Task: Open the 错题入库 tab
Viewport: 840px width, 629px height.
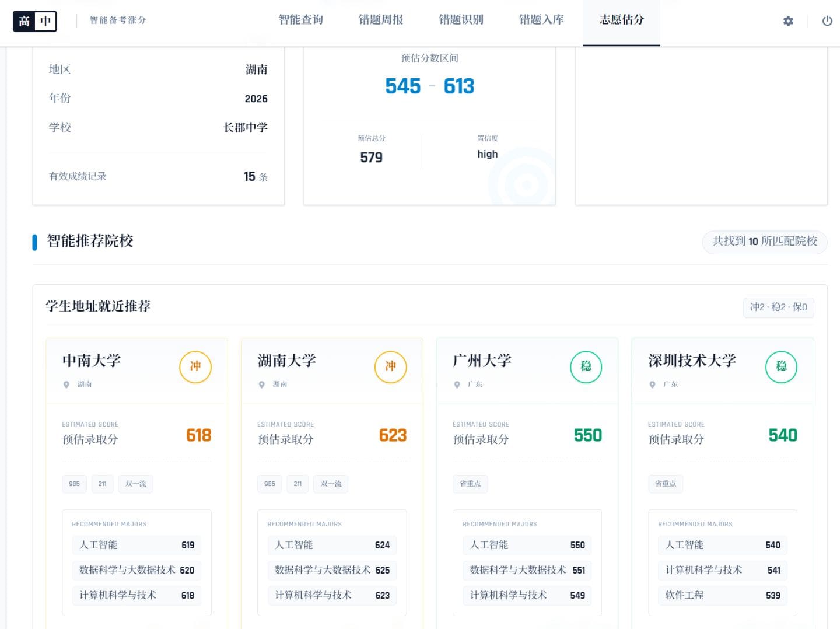Action: pyautogui.click(x=541, y=20)
